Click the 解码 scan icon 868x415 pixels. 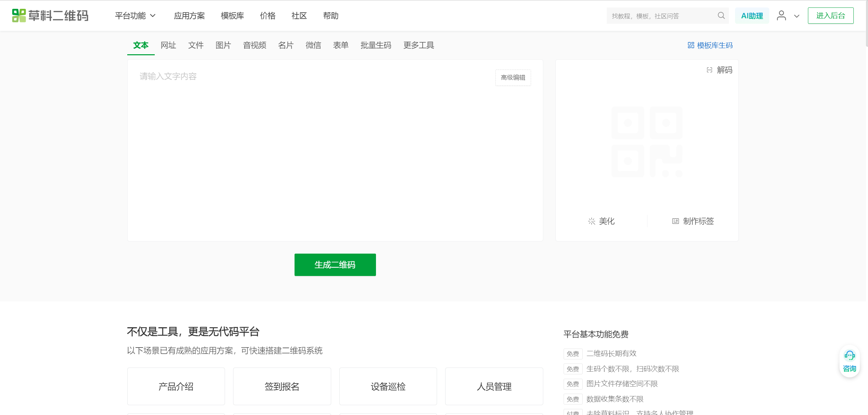[709, 70]
